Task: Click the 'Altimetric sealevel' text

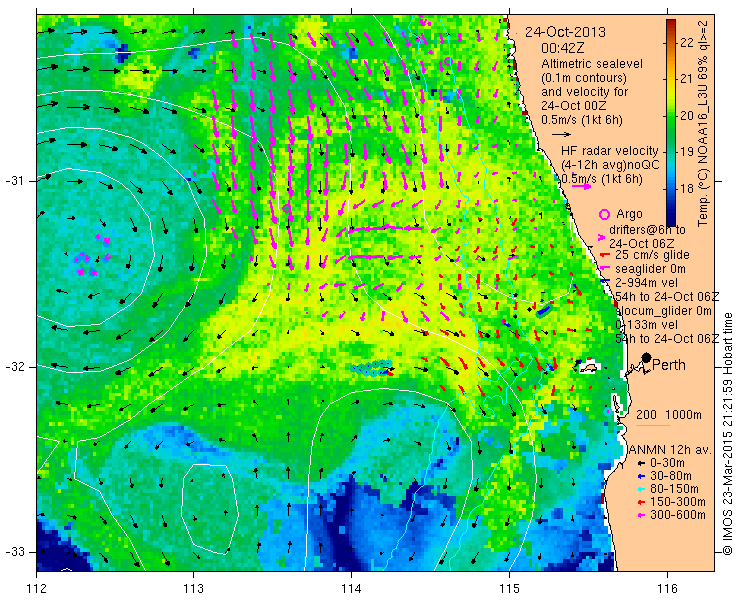Action: [592, 64]
